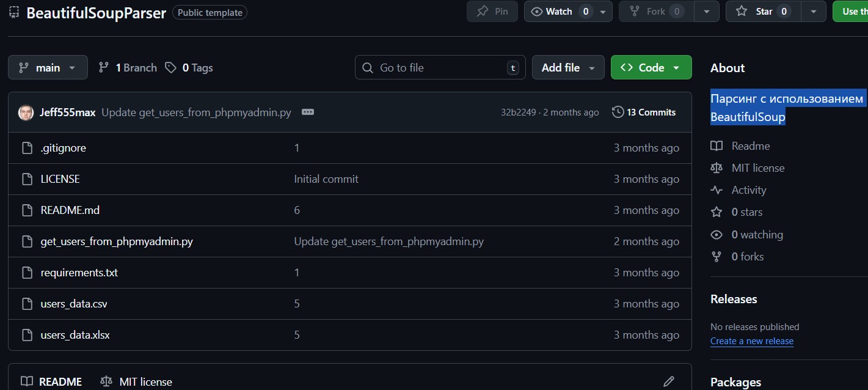Click the Go to file search field
Screen dimensions: 868x390
440,67
